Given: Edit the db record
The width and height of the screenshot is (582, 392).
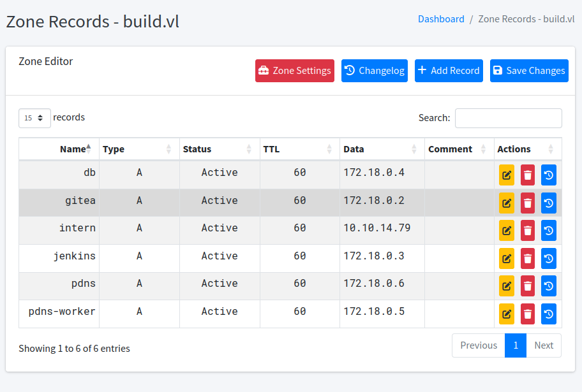Looking at the screenshot, I should click(x=507, y=175).
